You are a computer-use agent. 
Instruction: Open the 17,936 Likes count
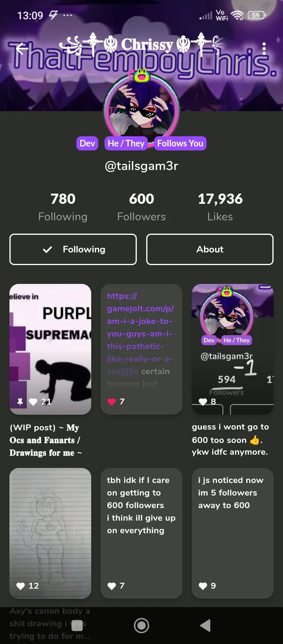220,207
